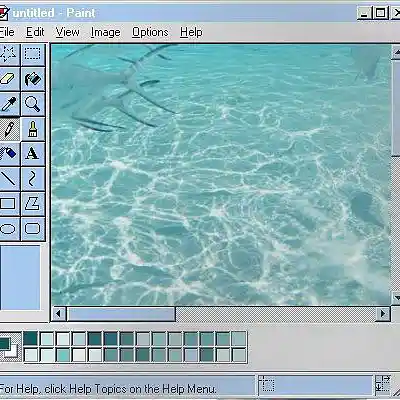Open the Help menu
400x400 pixels.
(x=191, y=32)
